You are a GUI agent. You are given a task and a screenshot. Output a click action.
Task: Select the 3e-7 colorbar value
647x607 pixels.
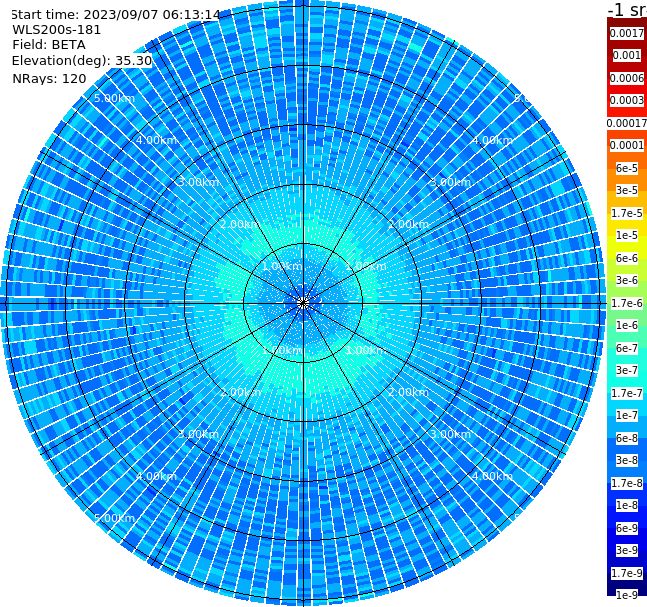[x=627, y=370]
